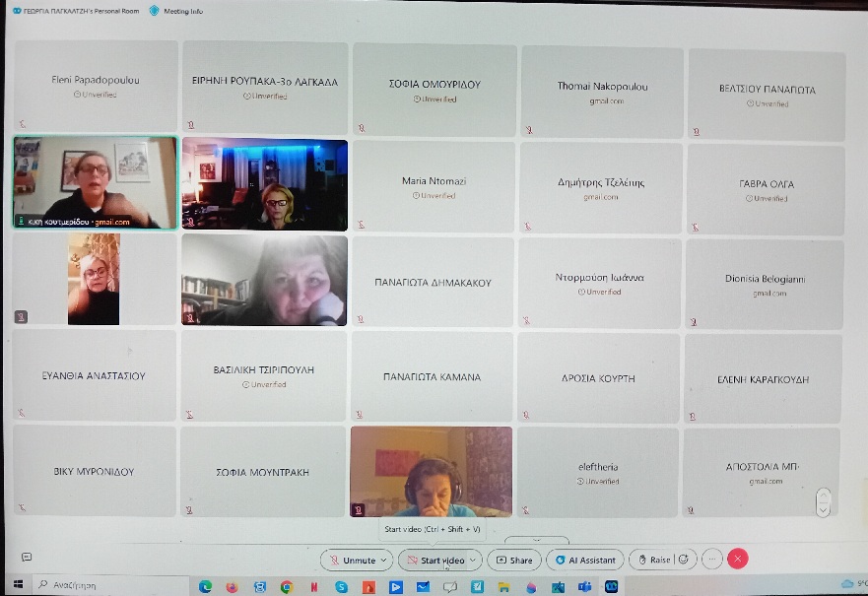The image size is (868, 596).
Task: Select the Δημήτρης Τζελέπης participant name
Action: (x=601, y=182)
